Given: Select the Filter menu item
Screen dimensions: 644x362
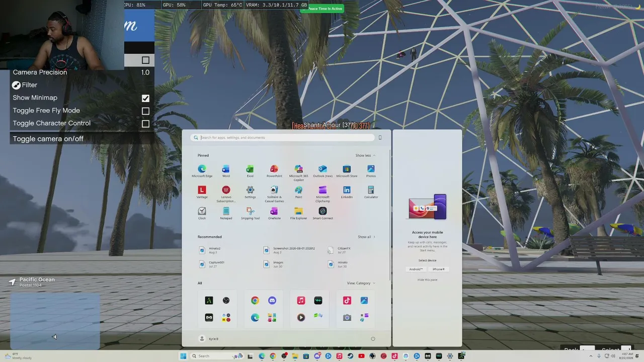Looking at the screenshot, I should click(x=82, y=85).
